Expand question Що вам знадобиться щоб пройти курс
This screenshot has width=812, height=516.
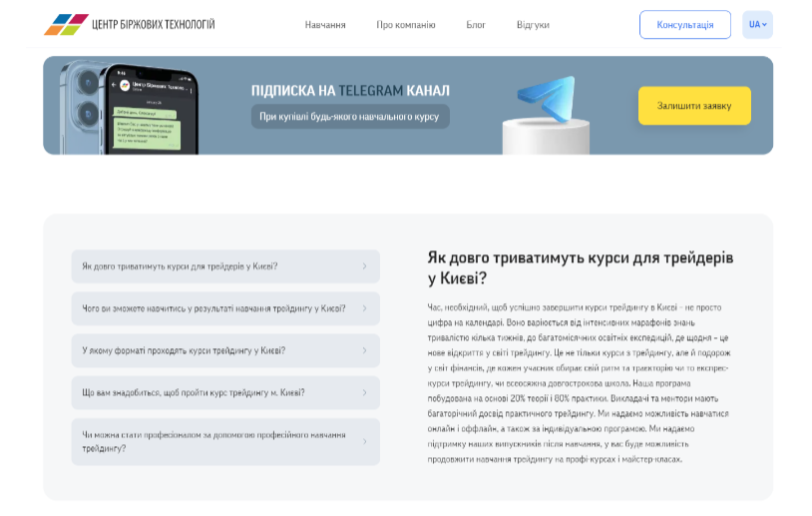point(225,392)
